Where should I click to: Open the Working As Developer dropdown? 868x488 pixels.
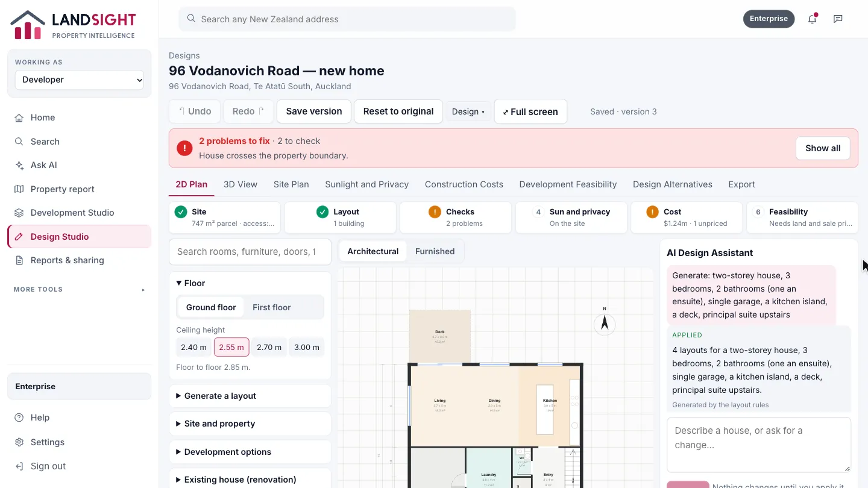[80, 80]
